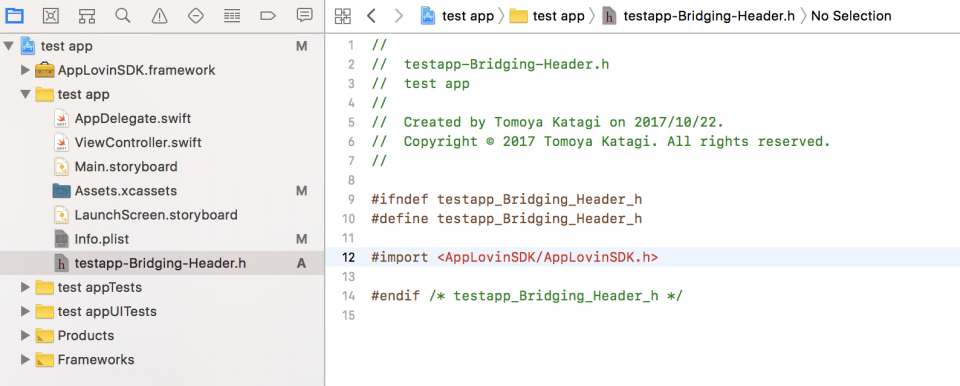Switch to the Debug navigator

[231, 16]
